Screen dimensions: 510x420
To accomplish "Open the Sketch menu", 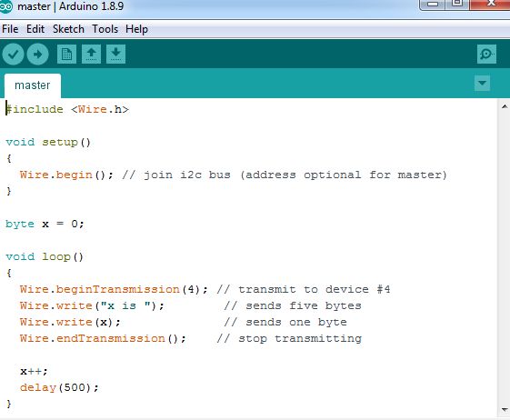I will [x=68, y=29].
